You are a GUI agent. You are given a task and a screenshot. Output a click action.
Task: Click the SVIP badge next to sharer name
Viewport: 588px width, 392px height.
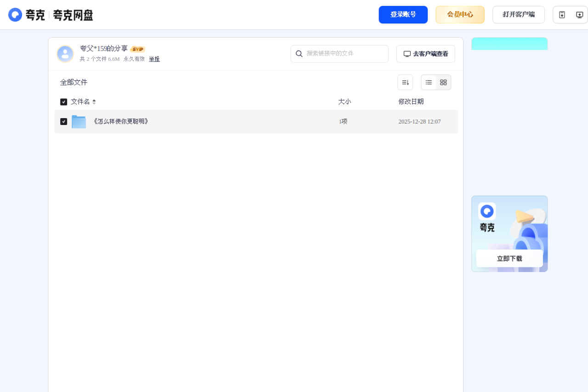coord(137,49)
